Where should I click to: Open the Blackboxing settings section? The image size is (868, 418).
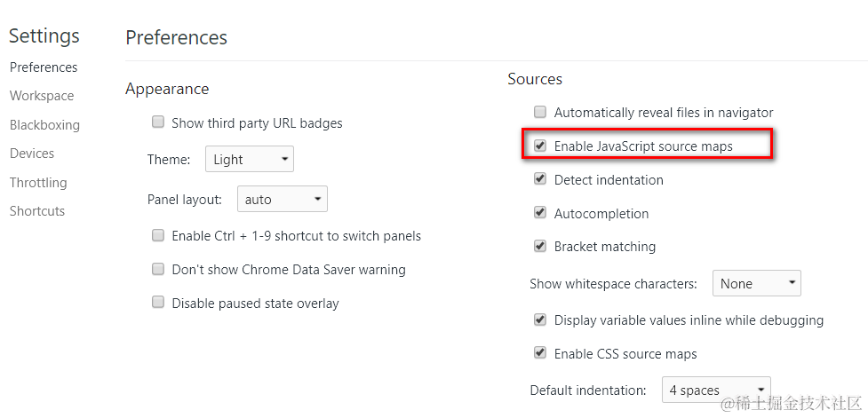(x=44, y=125)
